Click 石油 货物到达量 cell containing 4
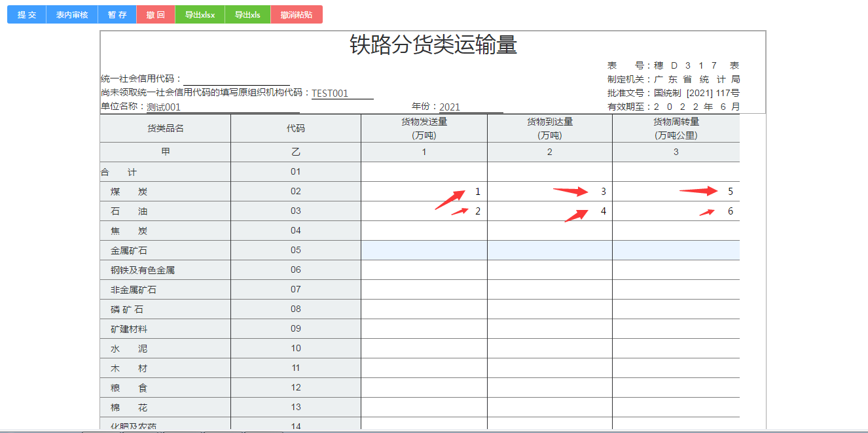The height and width of the screenshot is (433, 868). click(549, 211)
